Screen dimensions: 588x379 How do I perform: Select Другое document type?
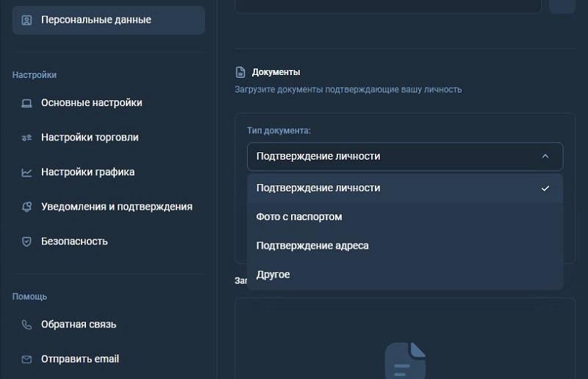pyautogui.click(x=273, y=274)
